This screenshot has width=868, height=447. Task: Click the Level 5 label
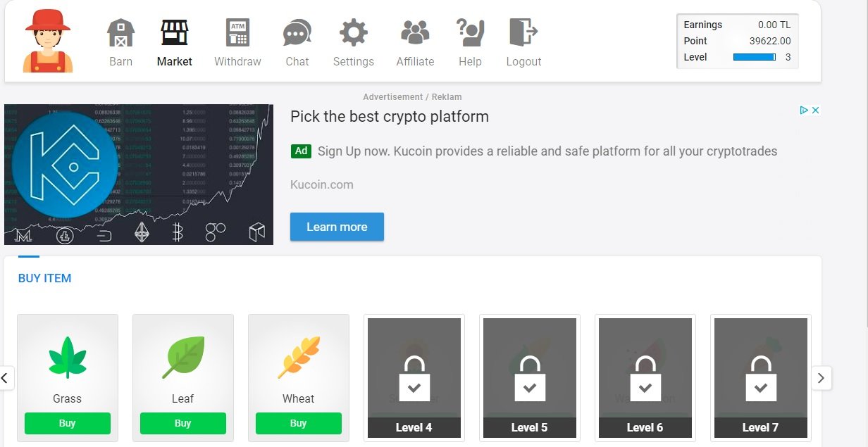click(530, 427)
